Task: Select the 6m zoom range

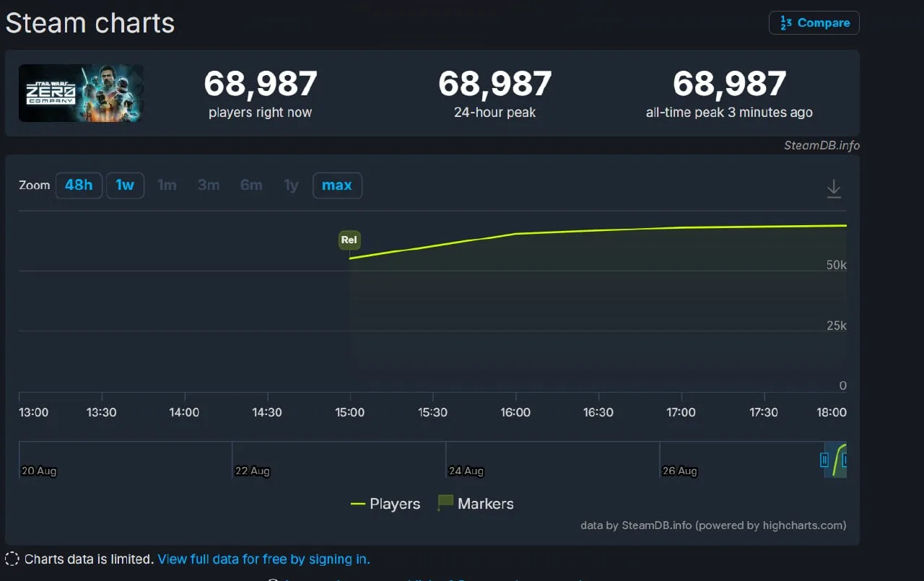Action: [251, 185]
